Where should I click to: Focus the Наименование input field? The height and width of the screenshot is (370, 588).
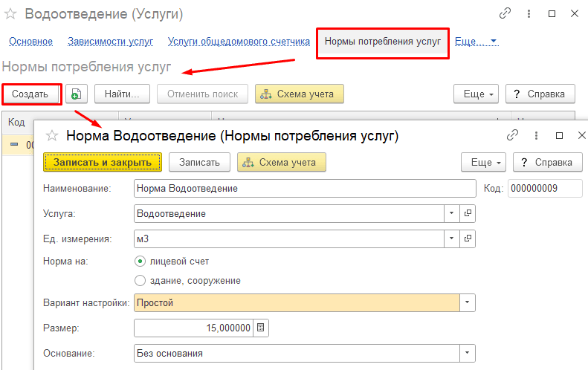point(305,188)
